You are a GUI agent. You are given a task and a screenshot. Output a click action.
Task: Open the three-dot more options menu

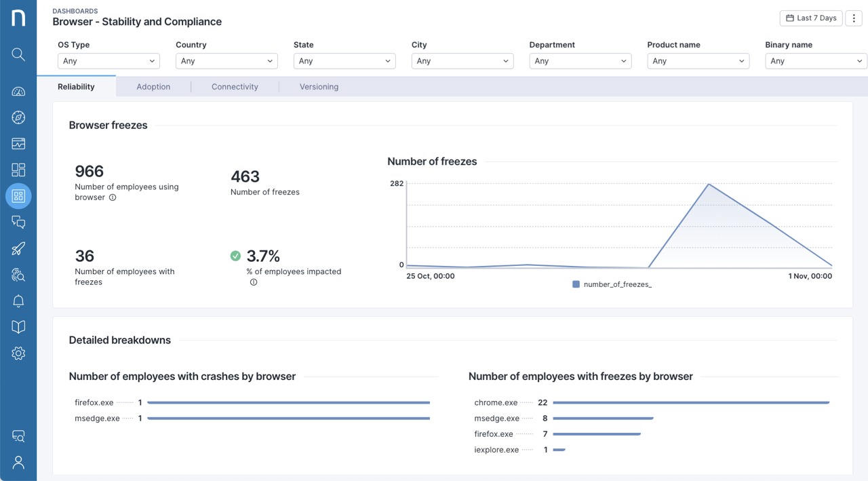[854, 18]
